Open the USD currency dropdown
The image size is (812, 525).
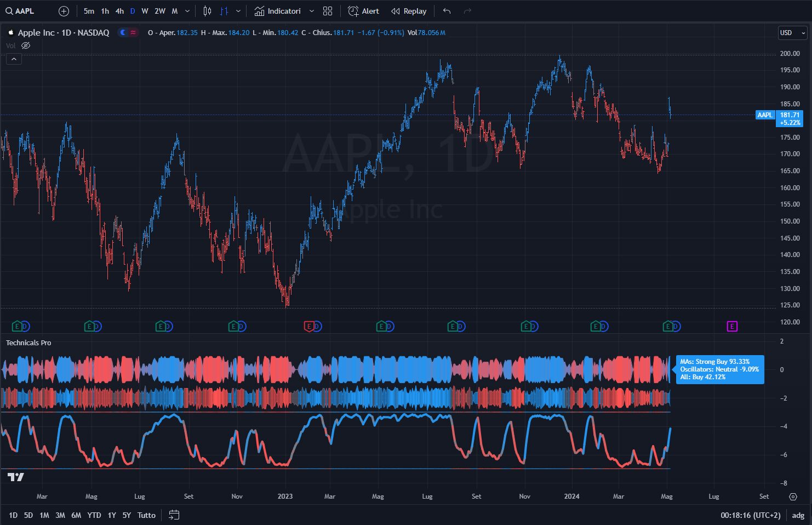tap(793, 32)
